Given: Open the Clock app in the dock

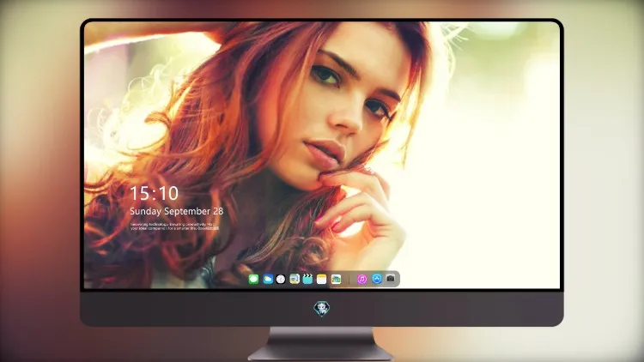Looking at the screenshot, I should coord(281,279).
